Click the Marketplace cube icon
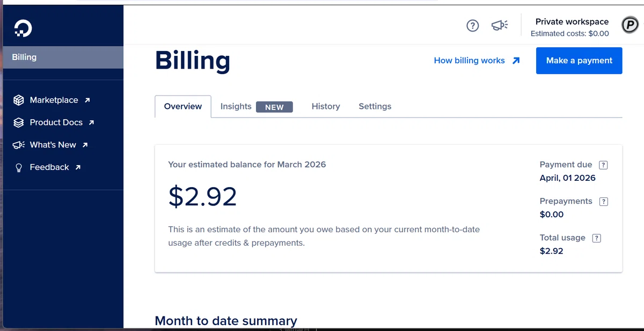Viewport: 644px width, 331px height. 19,100
